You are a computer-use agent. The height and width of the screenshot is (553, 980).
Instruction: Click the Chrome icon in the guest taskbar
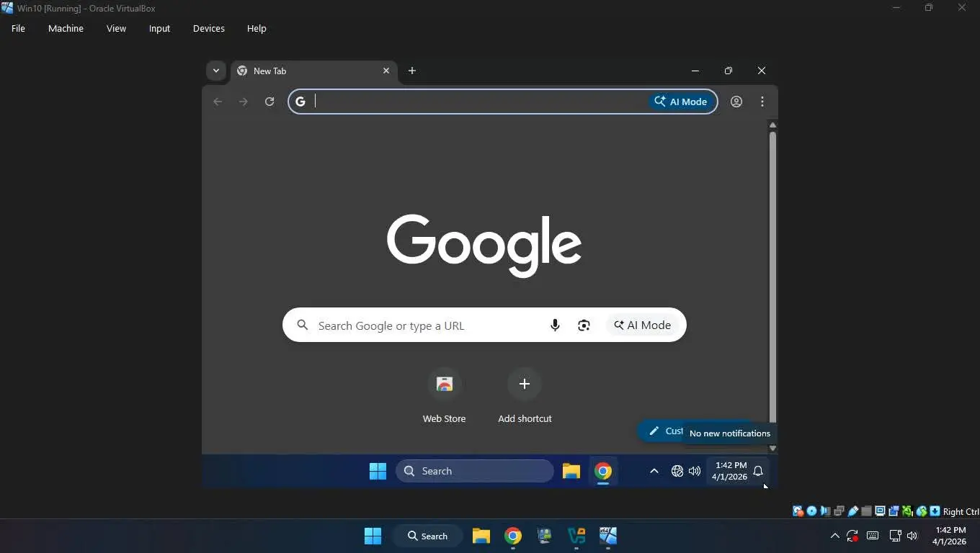pyautogui.click(x=603, y=471)
